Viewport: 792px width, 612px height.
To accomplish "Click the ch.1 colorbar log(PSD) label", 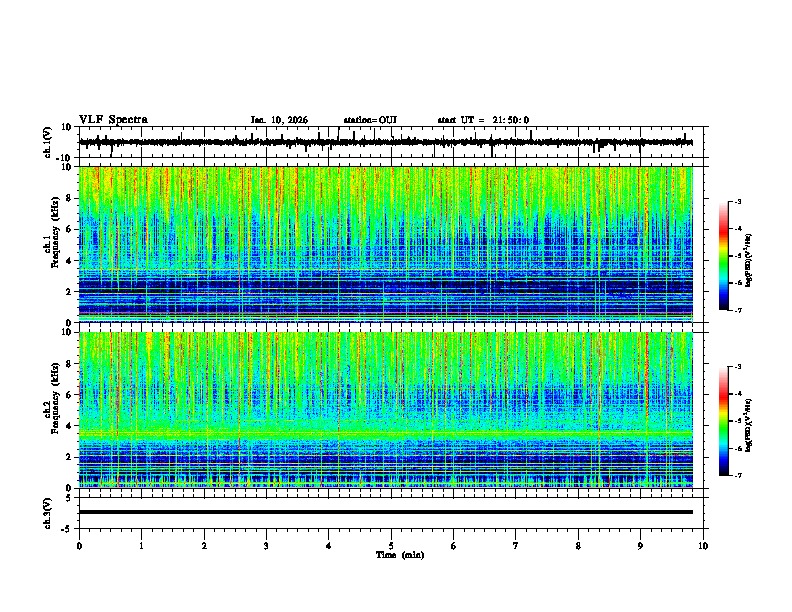I will point(749,261).
